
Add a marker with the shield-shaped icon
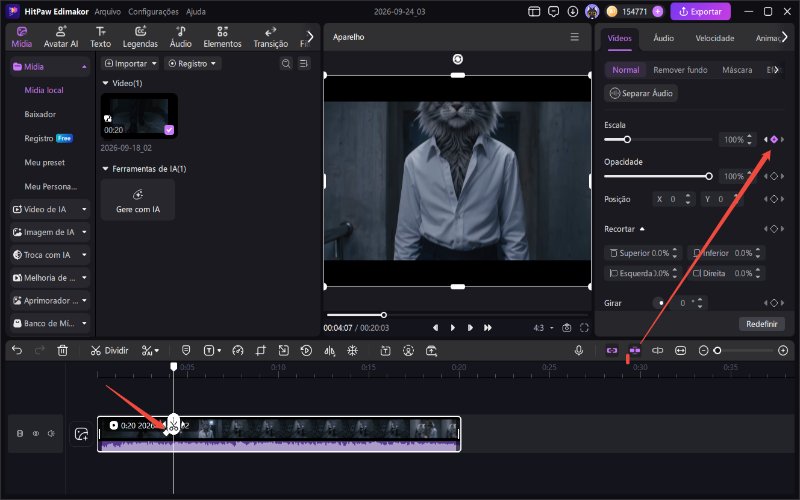186,351
